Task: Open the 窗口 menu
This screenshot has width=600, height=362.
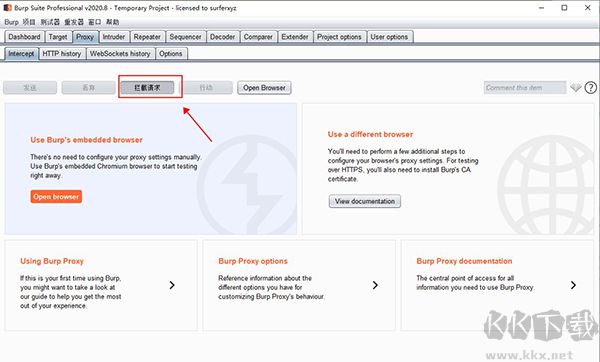Action: point(95,22)
